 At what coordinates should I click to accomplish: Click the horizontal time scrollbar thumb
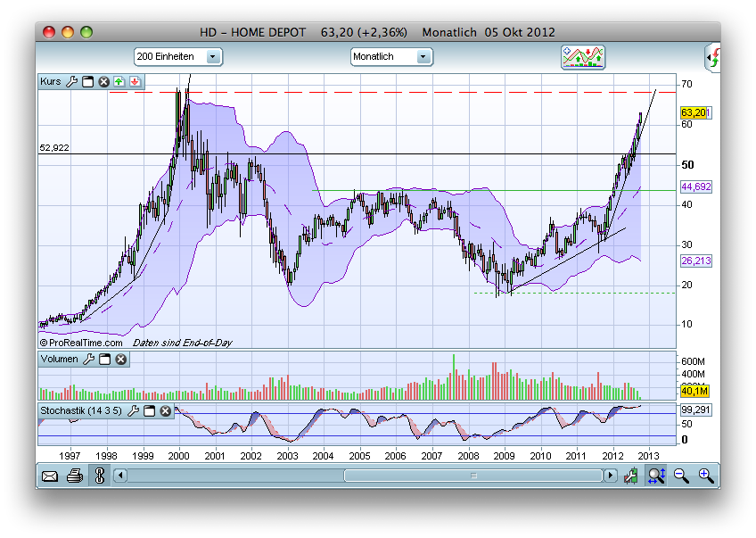click(x=473, y=476)
